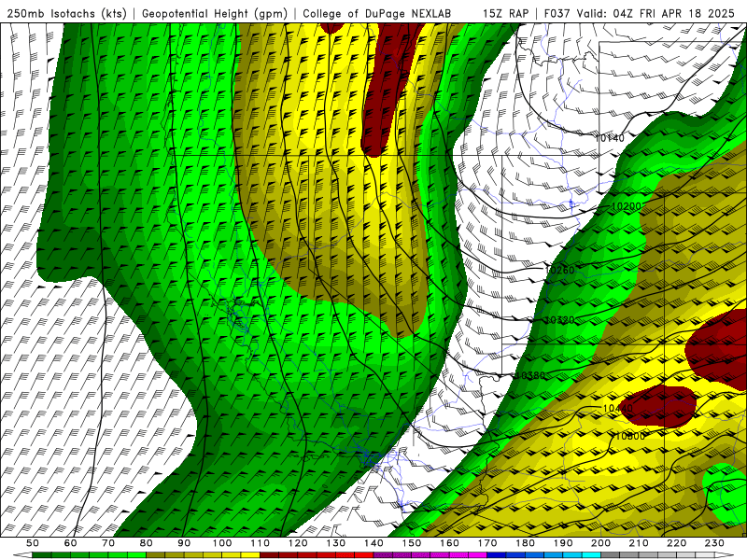Click the 10140 height contour label
This screenshot has width=747, height=560.
(610, 138)
